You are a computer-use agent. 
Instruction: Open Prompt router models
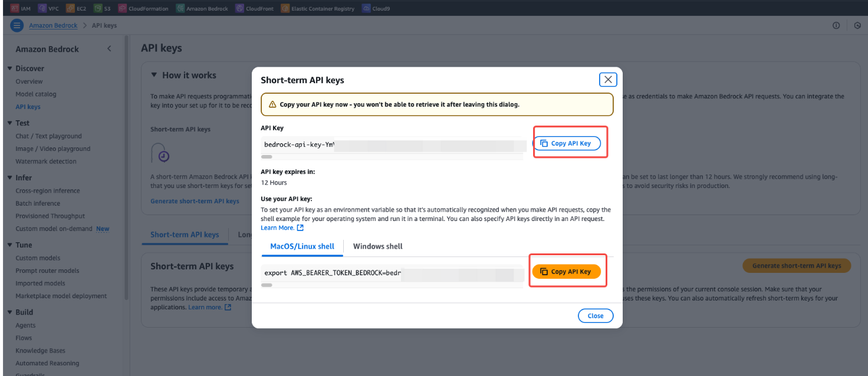(47, 271)
